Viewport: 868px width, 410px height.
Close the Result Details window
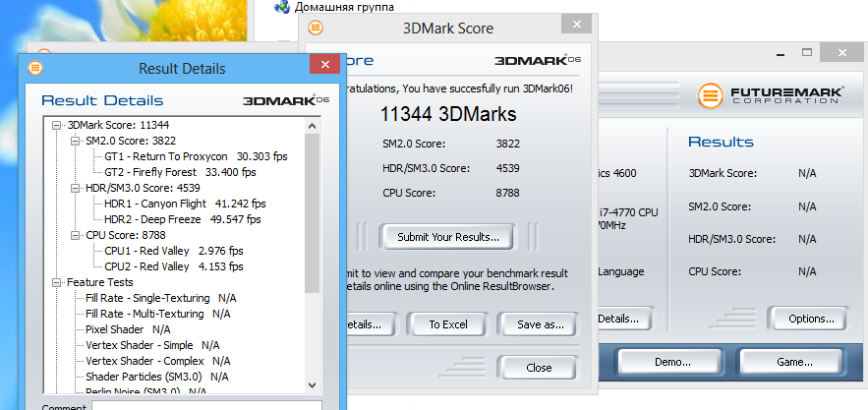325,64
